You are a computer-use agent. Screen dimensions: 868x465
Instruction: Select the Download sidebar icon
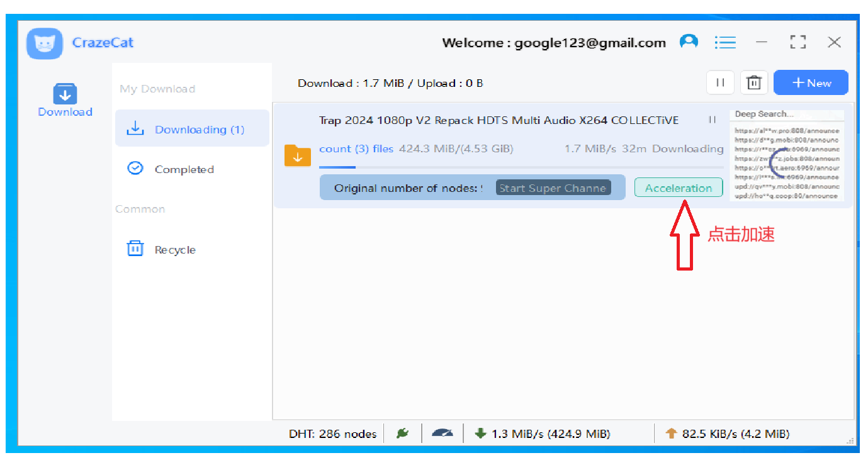click(65, 101)
